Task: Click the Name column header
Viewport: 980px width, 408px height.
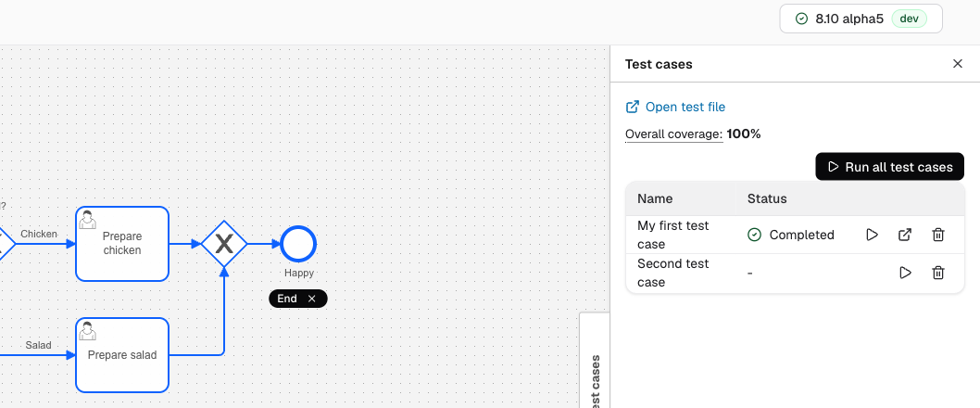Action: point(655,199)
